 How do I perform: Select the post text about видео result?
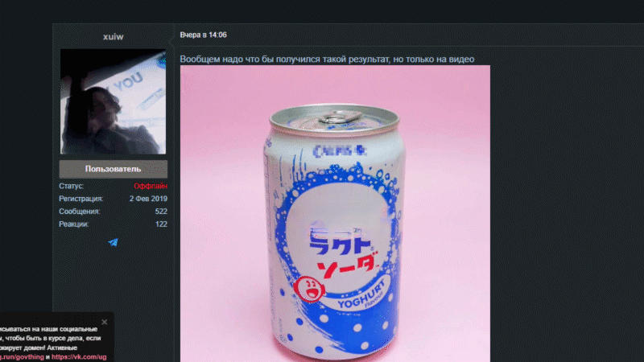pos(327,59)
